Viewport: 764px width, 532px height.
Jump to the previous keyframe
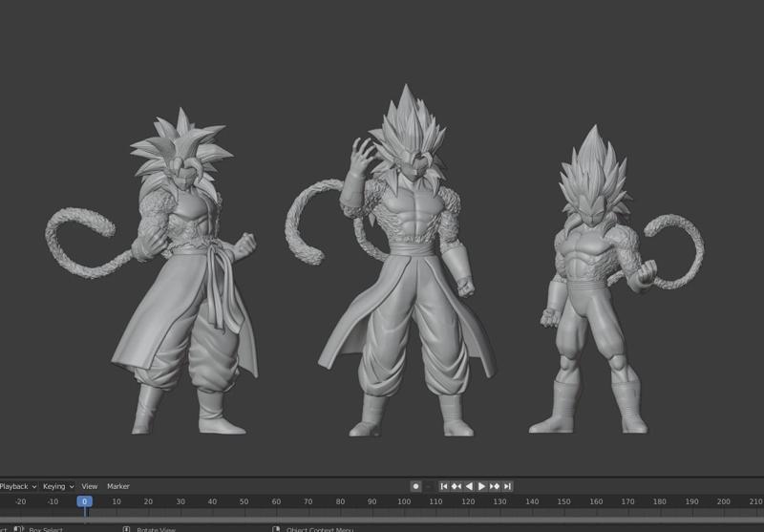click(x=456, y=486)
